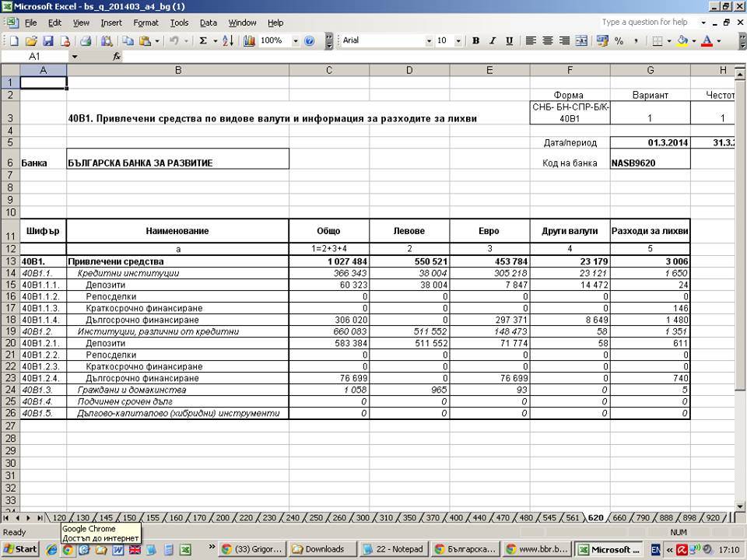Toggle Bold formatting
This screenshot has width=747, height=560.
[475, 40]
